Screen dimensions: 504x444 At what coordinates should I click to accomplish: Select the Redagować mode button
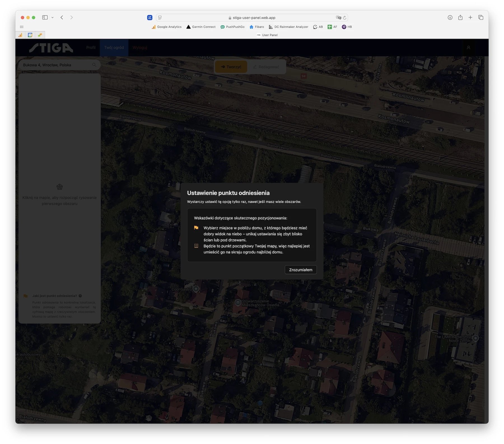point(266,67)
